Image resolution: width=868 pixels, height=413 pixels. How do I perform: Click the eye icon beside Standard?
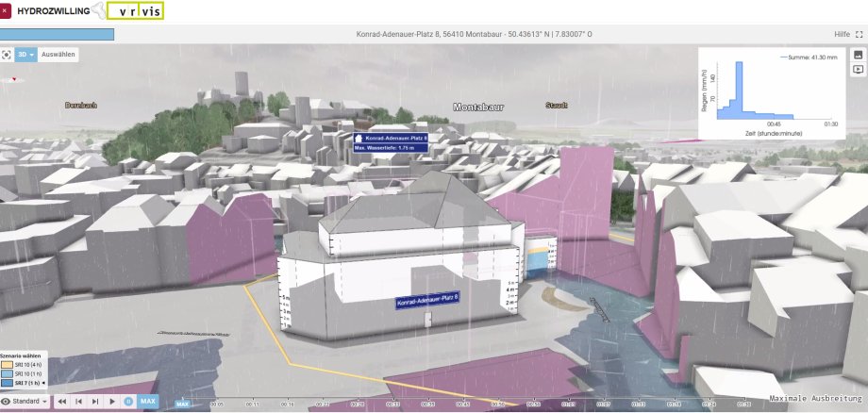coord(6,402)
